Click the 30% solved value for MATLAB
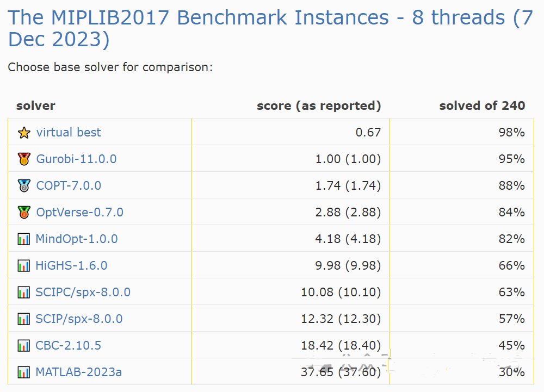Viewport: 544px width, 392px height. pyautogui.click(x=512, y=372)
